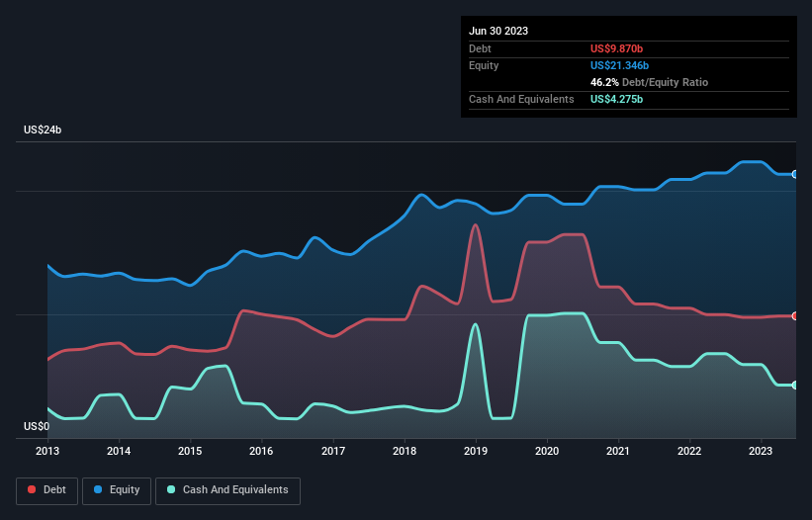Select the 2013 x-axis label
812x520 pixels.
[x=47, y=451]
